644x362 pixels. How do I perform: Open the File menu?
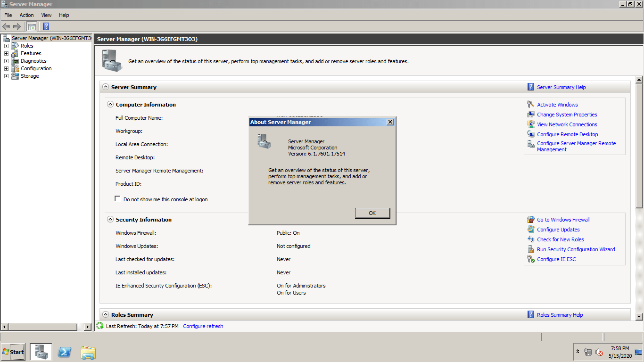pos(8,15)
